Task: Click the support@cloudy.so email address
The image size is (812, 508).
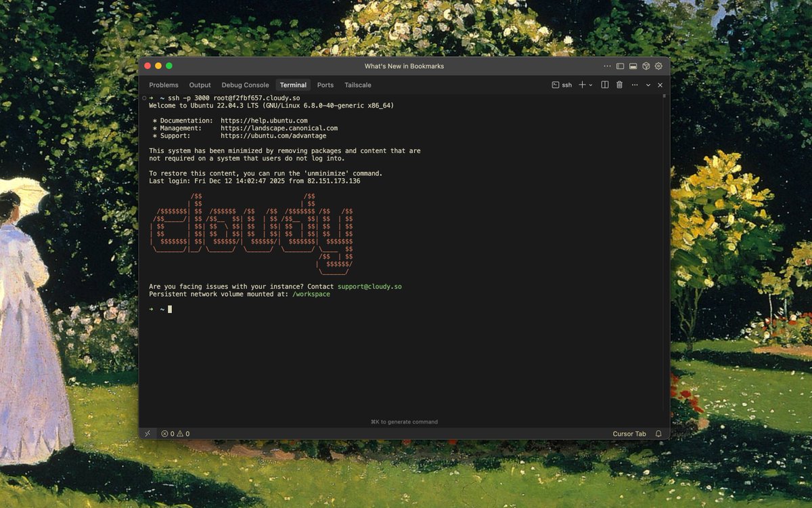Action: click(369, 287)
